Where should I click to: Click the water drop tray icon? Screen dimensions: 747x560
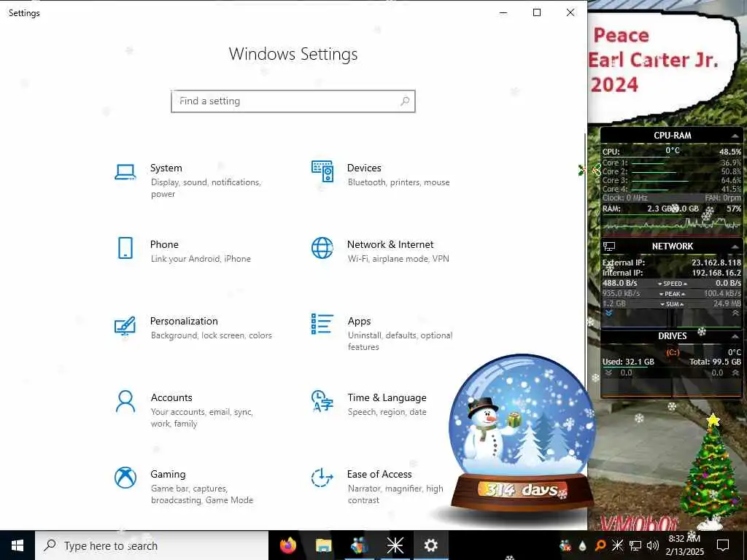582,545
